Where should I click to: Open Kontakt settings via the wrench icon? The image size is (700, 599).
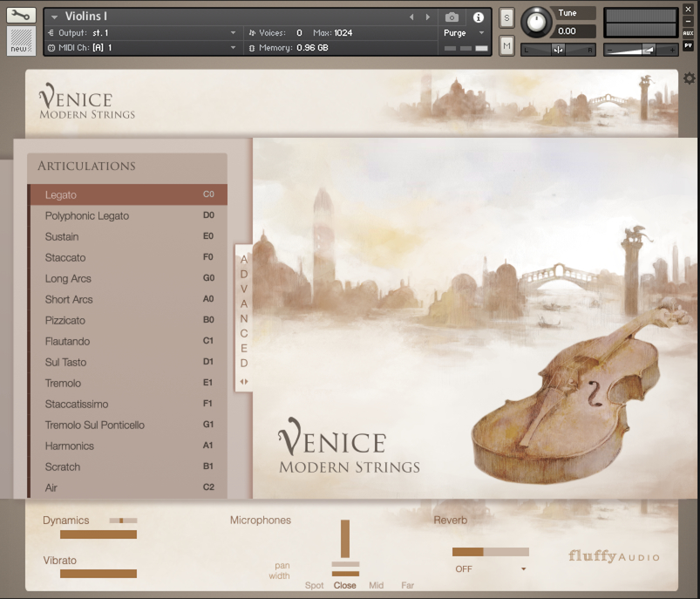point(19,14)
